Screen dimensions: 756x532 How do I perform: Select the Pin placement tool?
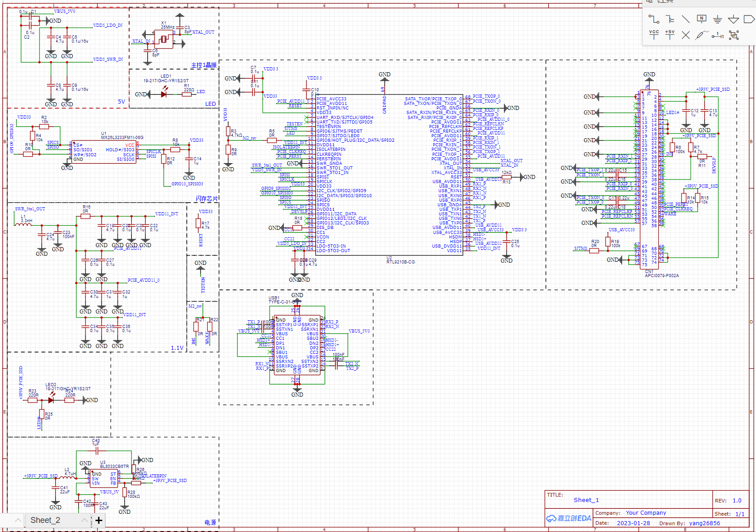tap(717, 35)
